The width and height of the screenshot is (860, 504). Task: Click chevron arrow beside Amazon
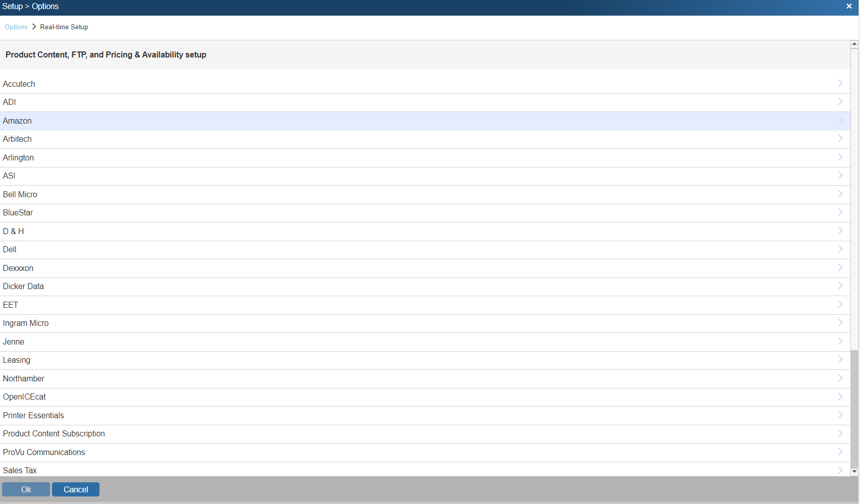tap(840, 121)
